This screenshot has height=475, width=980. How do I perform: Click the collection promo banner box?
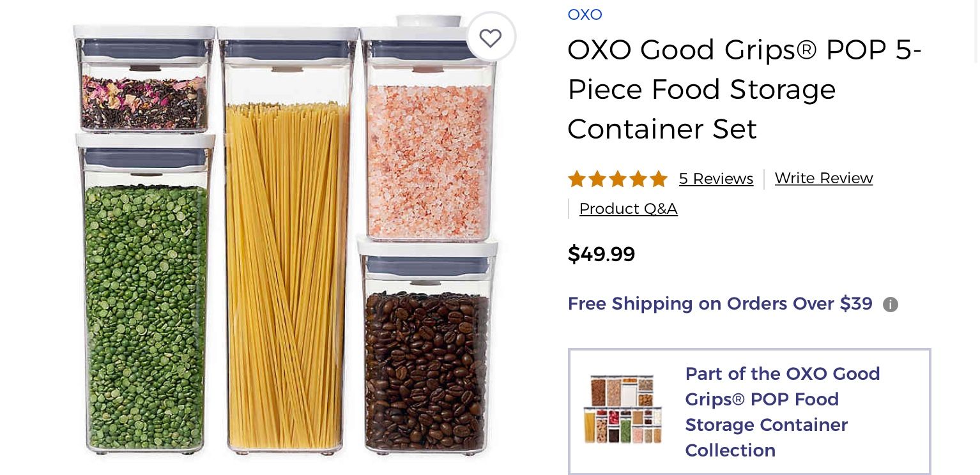pos(749,412)
